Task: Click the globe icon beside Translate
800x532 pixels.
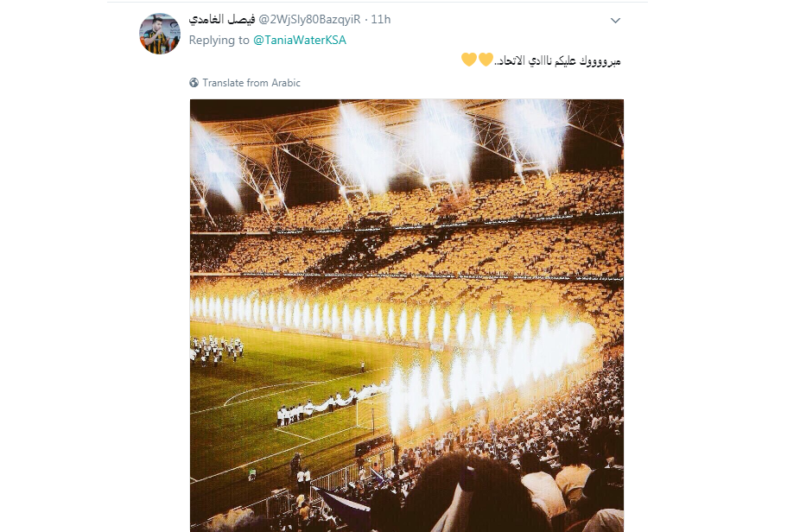Action: [194, 83]
